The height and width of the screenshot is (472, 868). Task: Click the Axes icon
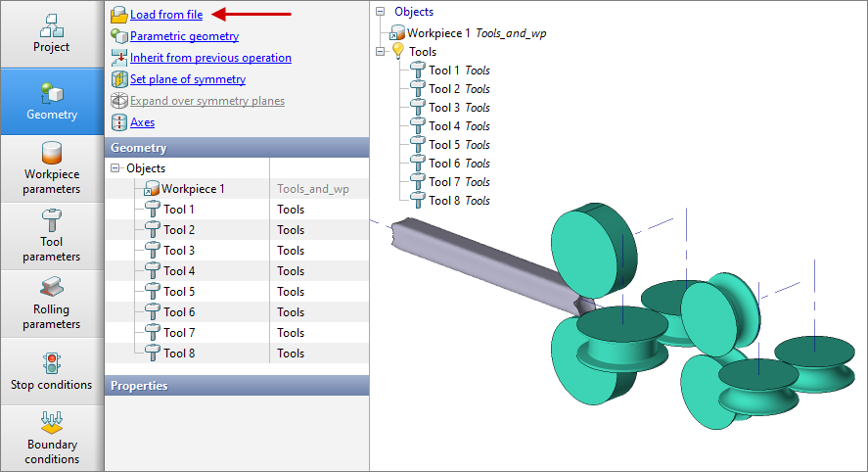[118, 122]
